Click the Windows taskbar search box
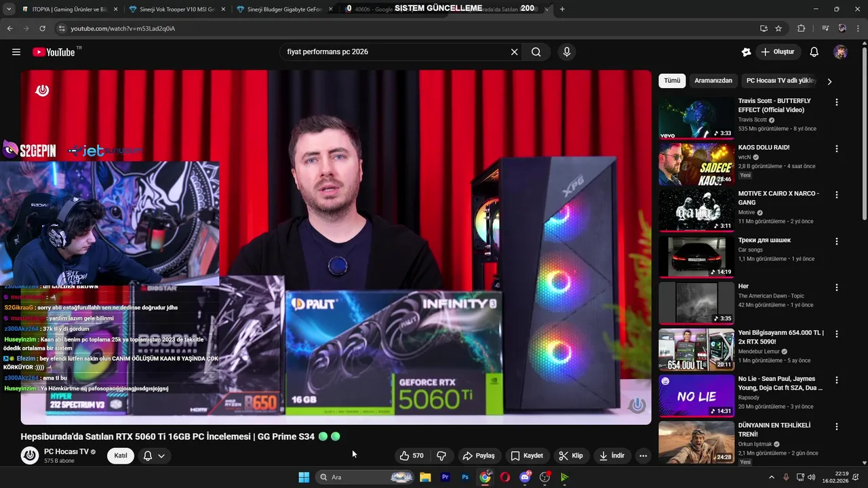 [365, 477]
